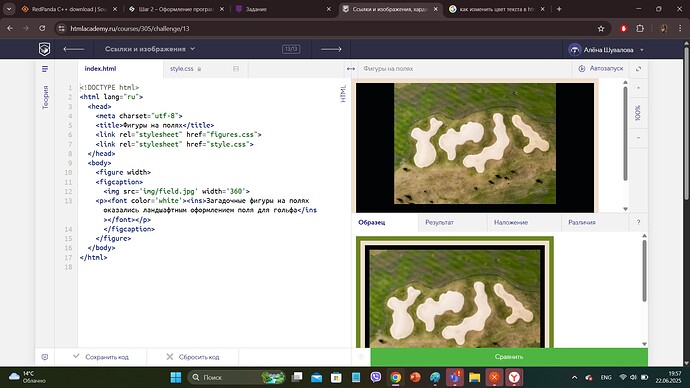
Task: Click the green Сравнить button
Action: [509, 357]
